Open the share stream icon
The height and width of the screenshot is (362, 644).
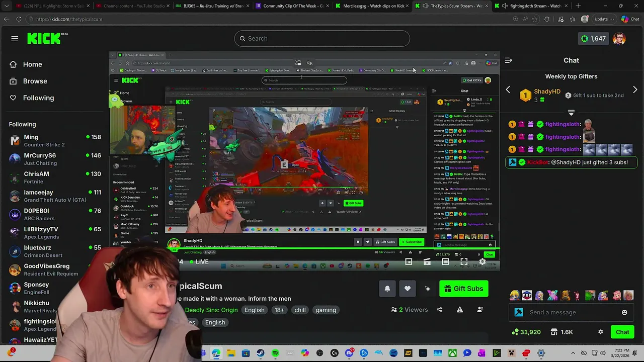click(x=440, y=310)
